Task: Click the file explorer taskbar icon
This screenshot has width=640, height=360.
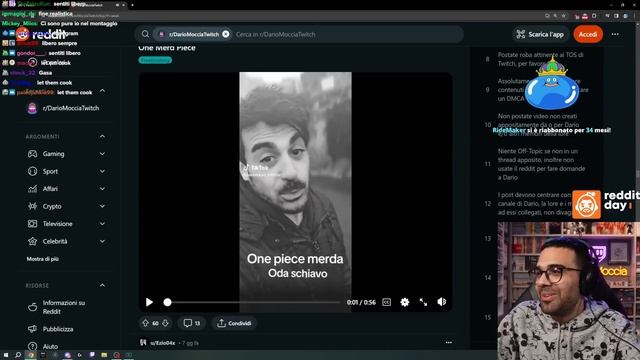Action: [x=104, y=355]
